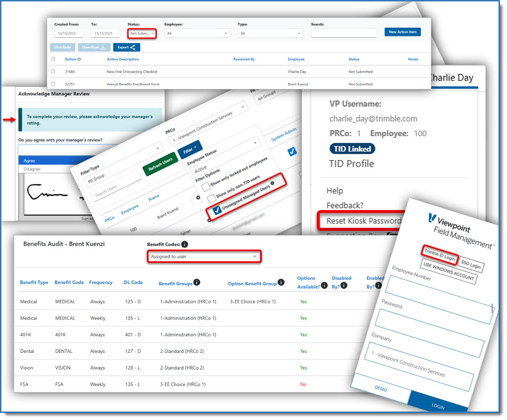Sort by the Action ID column header
The height and width of the screenshot is (420, 507).
(x=73, y=59)
